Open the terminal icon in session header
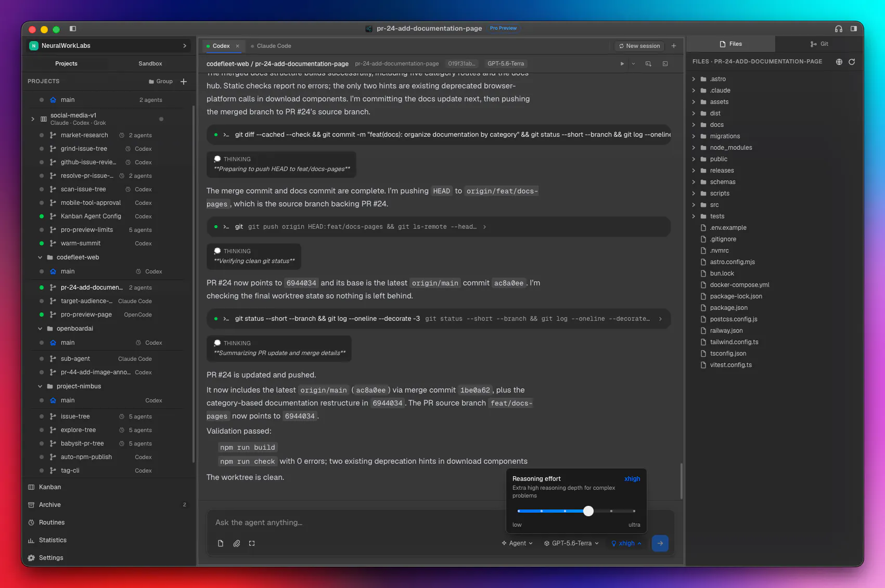Image resolution: width=885 pixels, height=588 pixels. 665,64
